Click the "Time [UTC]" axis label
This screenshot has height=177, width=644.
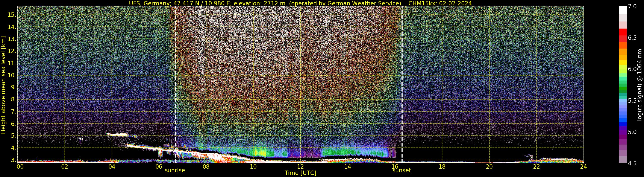pos(300,173)
